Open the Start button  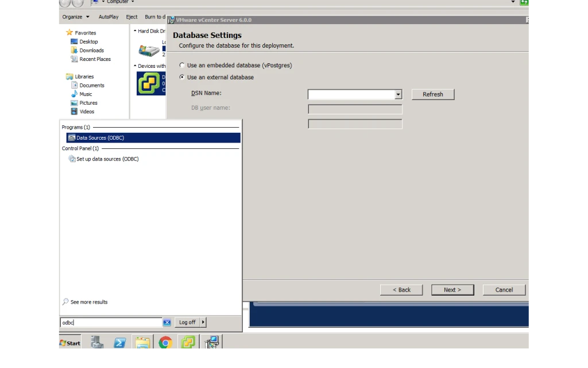(69, 343)
